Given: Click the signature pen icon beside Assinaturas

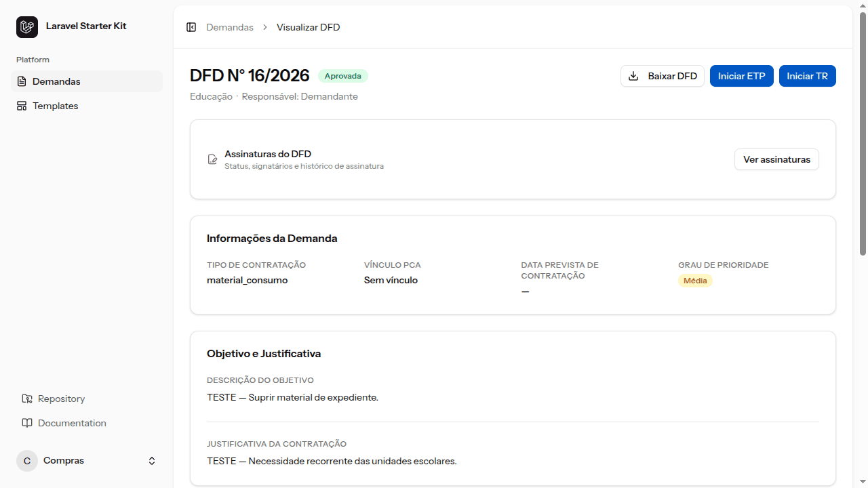Looking at the screenshot, I should (x=213, y=160).
